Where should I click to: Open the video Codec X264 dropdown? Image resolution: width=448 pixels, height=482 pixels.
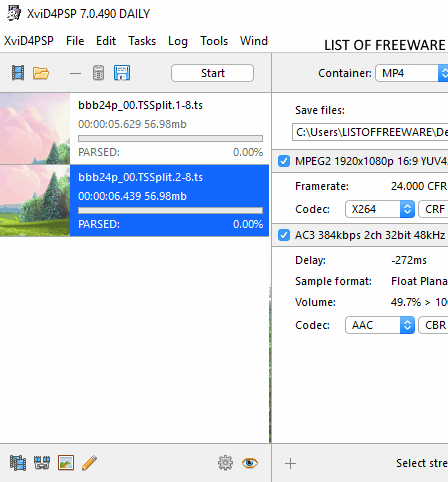(380, 209)
